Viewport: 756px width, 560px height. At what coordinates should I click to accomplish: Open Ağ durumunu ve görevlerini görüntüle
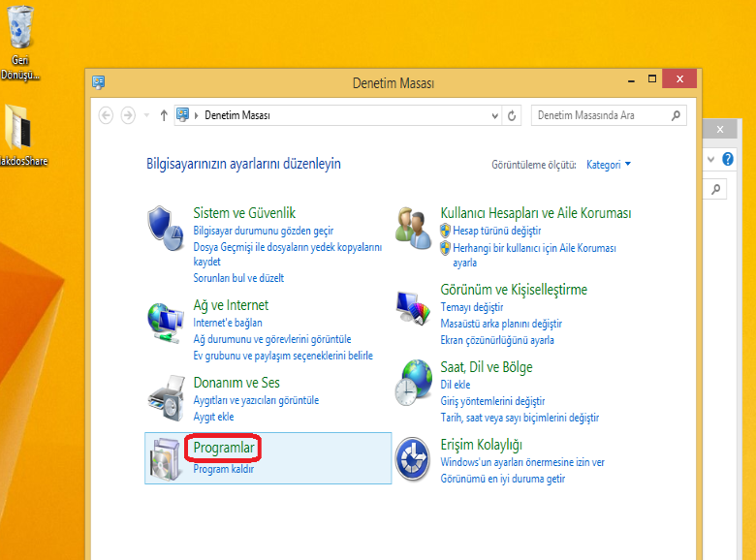click(272, 339)
